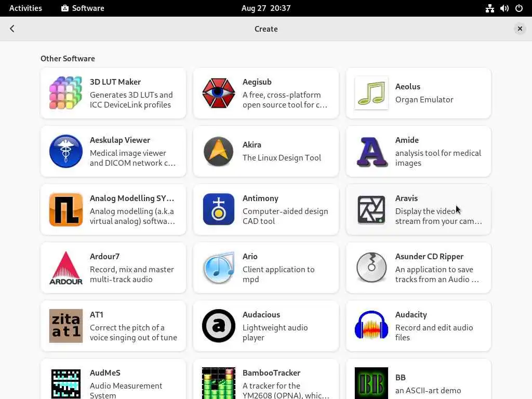This screenshot has height=399, width=532.
Task: Click the Aegisub red eye icon
Action: [219, 93]
